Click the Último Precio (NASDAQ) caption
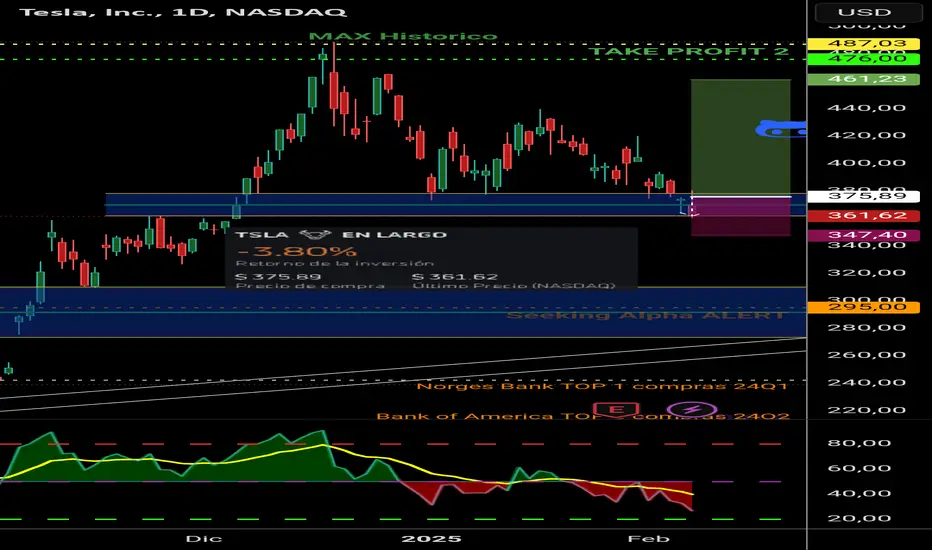Viewport: 932px width, 550px height. 514,286
